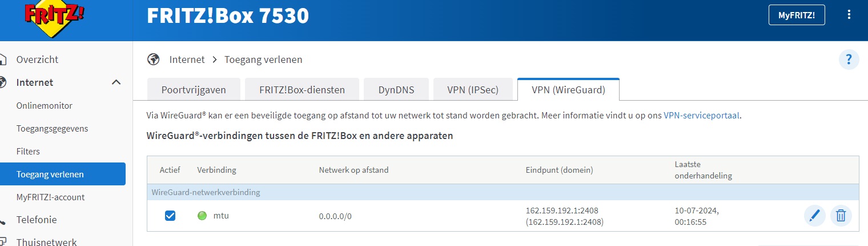Open MyFRITZ!-account in the sidebar
The width and height of the screenshot is (868, 246).
50,197
